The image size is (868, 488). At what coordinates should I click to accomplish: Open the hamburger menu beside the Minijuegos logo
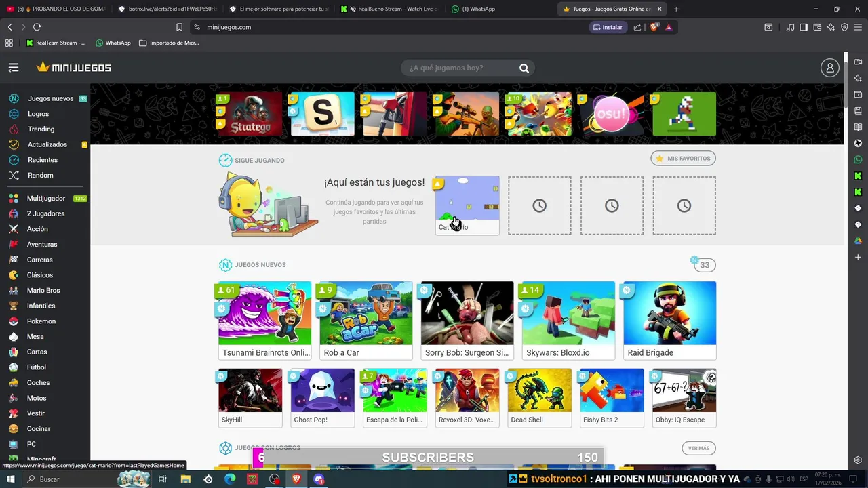pos(14,68)
